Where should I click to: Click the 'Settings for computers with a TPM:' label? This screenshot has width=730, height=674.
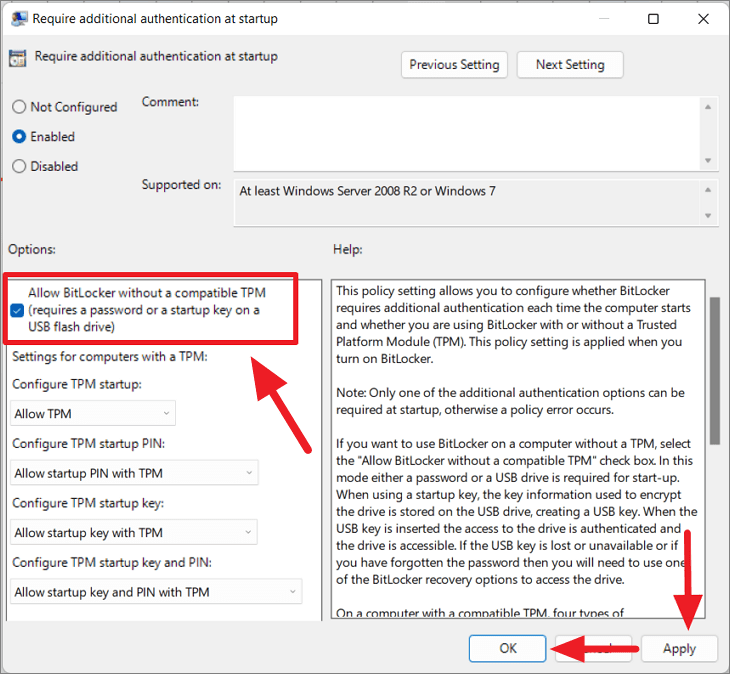(x=110, y=357)
